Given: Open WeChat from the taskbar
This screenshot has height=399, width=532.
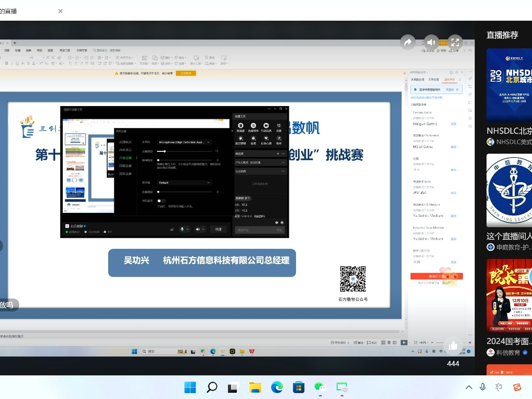Looking at the screenshot, I should pyautogui.click(x=320, y=387).
